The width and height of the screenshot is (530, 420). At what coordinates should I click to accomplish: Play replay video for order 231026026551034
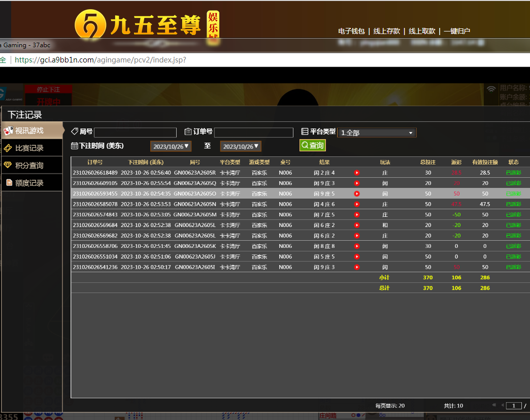tap(356, 256)
